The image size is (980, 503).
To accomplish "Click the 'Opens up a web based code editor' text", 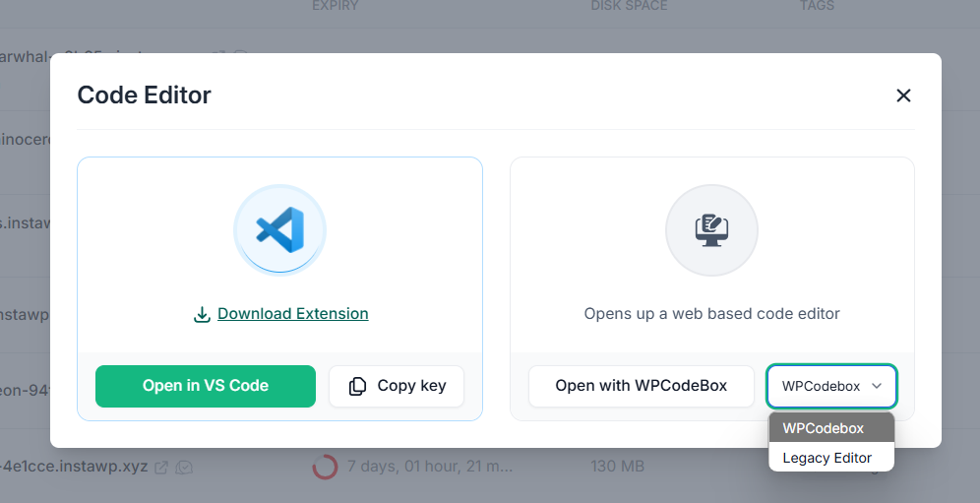I will click(711, 313).
